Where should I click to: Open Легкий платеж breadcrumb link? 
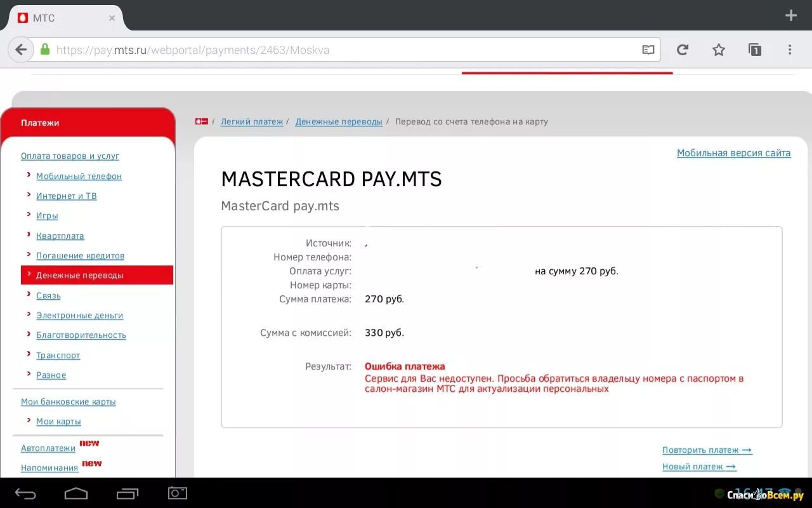[252, 121]
